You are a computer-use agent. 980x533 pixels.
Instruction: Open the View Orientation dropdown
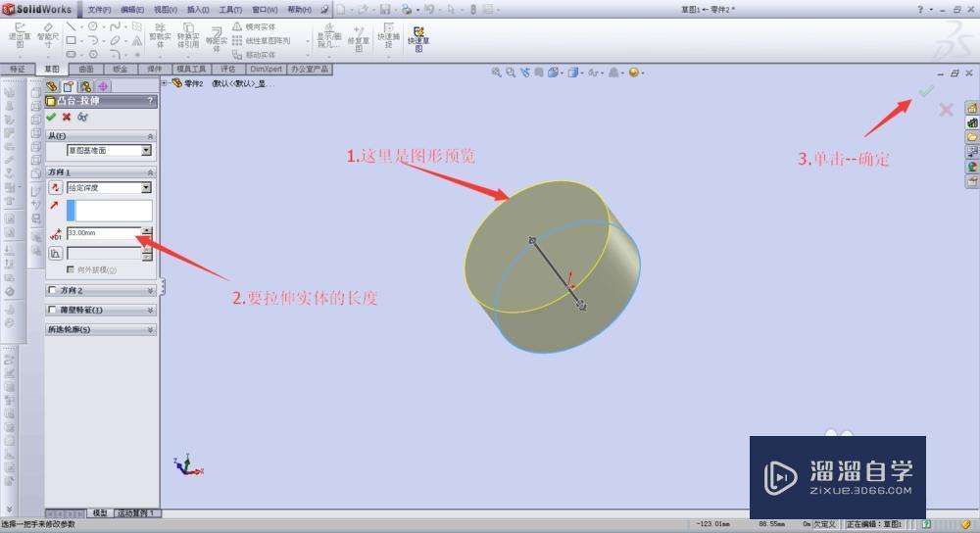click(555, 73)
